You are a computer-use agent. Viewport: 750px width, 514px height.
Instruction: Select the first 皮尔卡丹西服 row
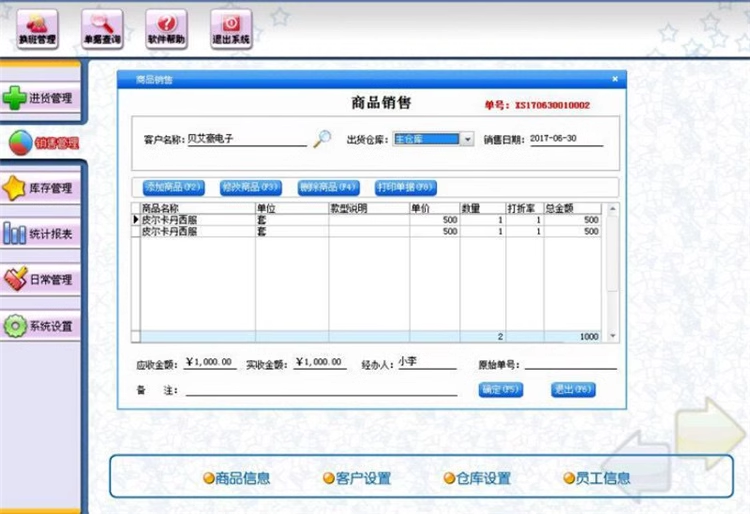[x=366, y=220]
